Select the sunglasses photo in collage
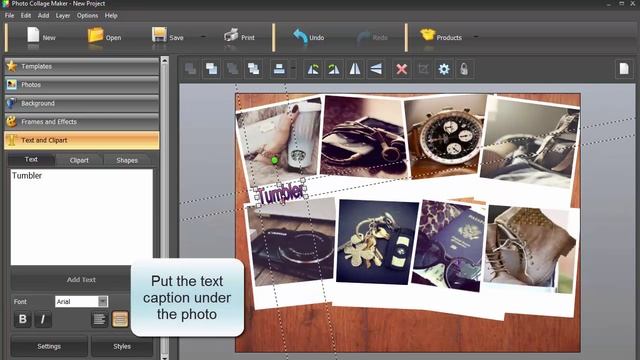 click(x=364, y=137)
